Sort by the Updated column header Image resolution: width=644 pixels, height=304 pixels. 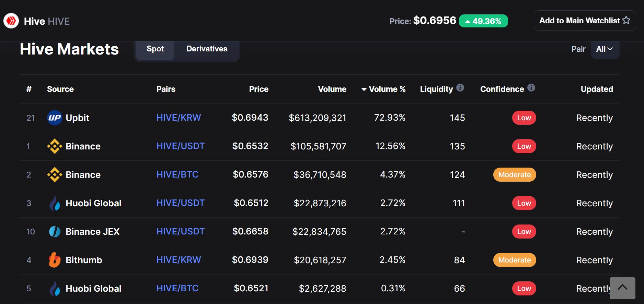pyautogui.click(x=597, y=89)
